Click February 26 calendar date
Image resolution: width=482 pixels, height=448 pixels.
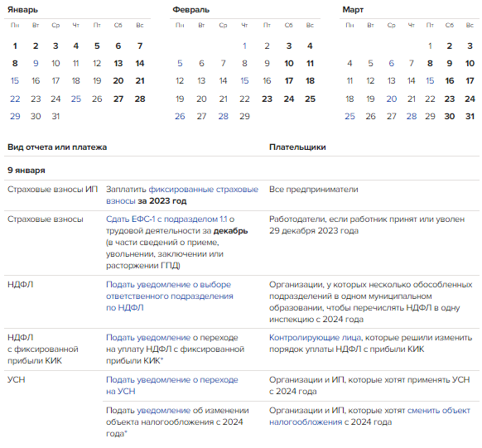pyautogui.click(x=180, y=117)
